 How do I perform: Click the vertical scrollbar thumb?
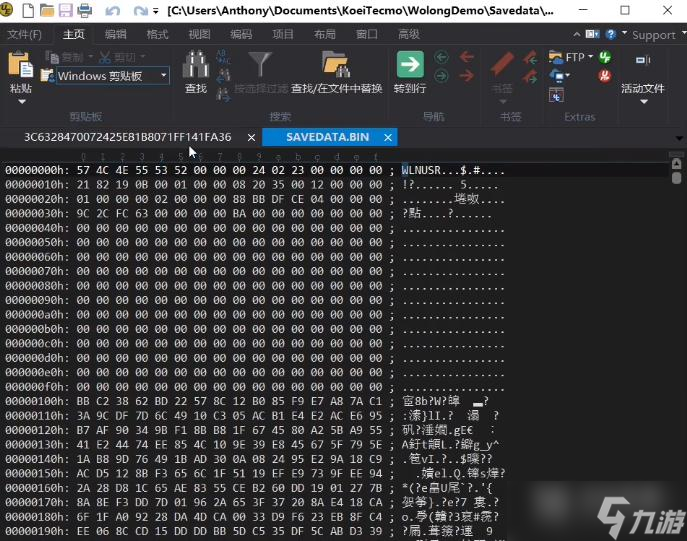(676, 177)
